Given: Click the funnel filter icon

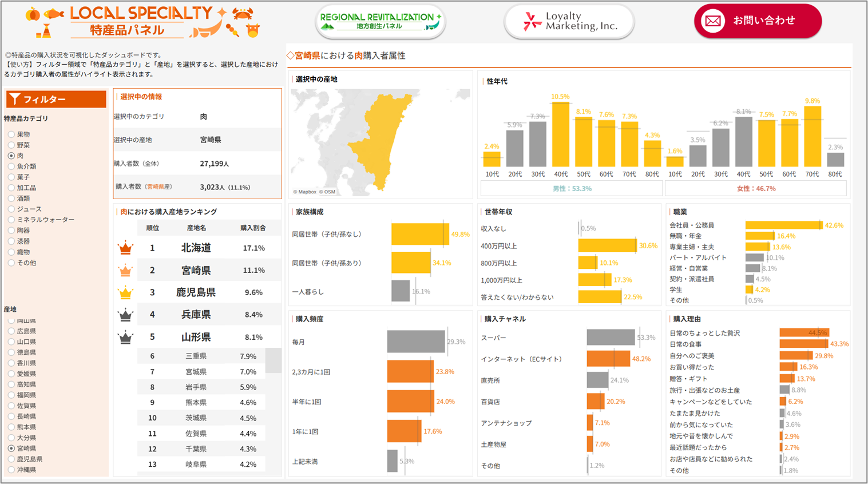Looking at the screenshot, I should (x=15, y=99).
